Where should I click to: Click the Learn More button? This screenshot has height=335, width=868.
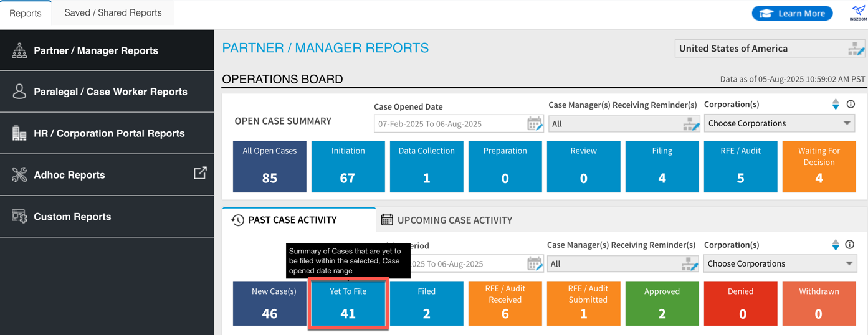click(792, 13)
